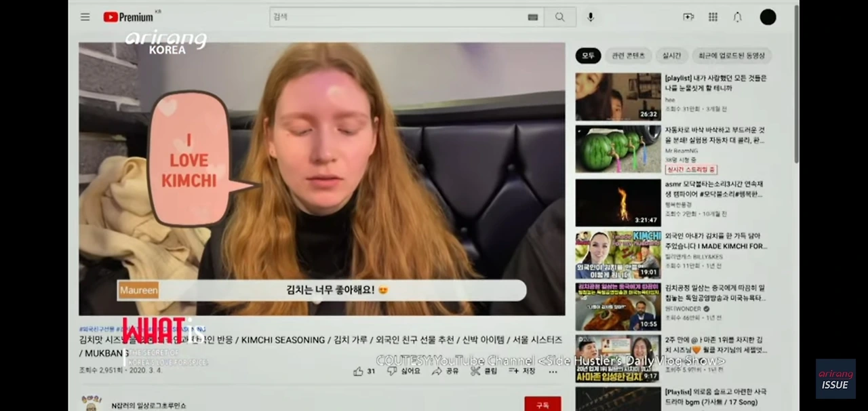
Task: Start voice search with the microphone icon
Action: click(591, 17)
